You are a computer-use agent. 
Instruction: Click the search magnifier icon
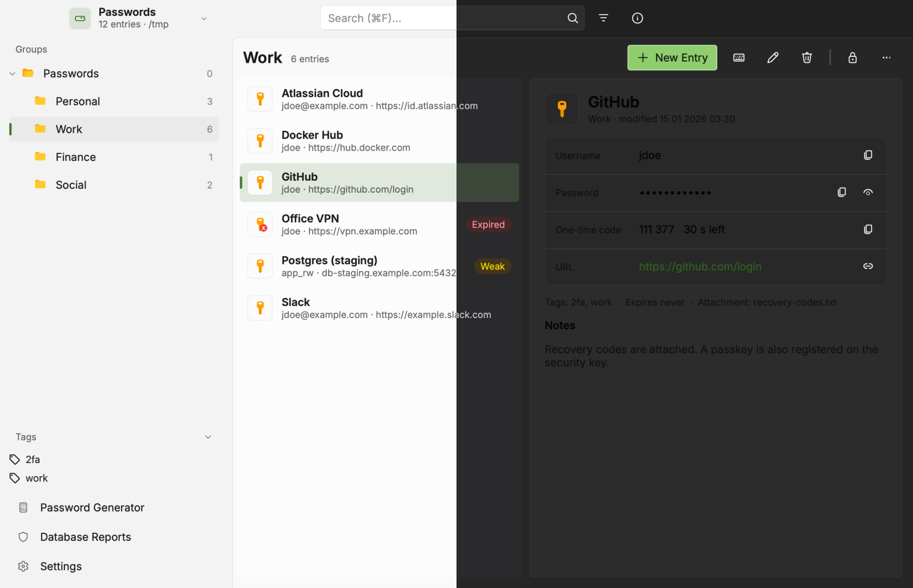pyautogui.click(x=572, y=18)
